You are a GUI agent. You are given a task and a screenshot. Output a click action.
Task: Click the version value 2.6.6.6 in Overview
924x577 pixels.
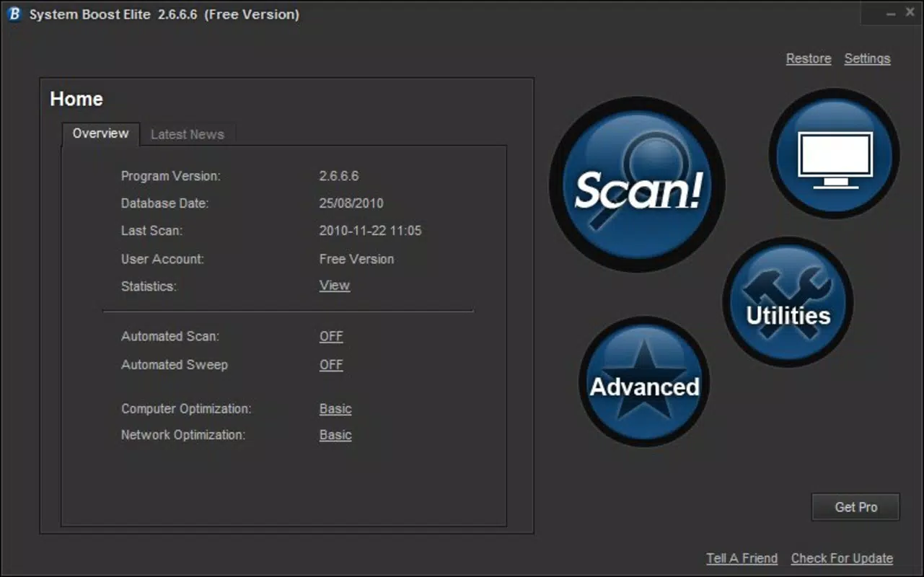339,176
